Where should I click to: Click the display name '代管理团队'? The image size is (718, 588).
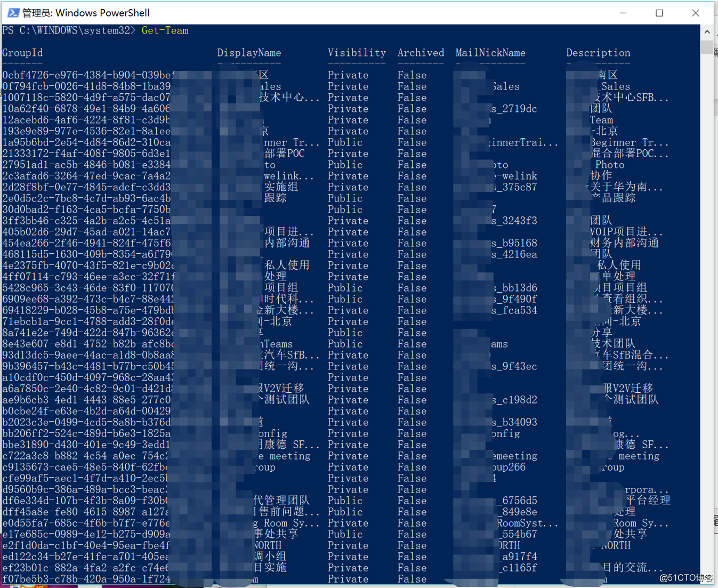tap(281, 501)
